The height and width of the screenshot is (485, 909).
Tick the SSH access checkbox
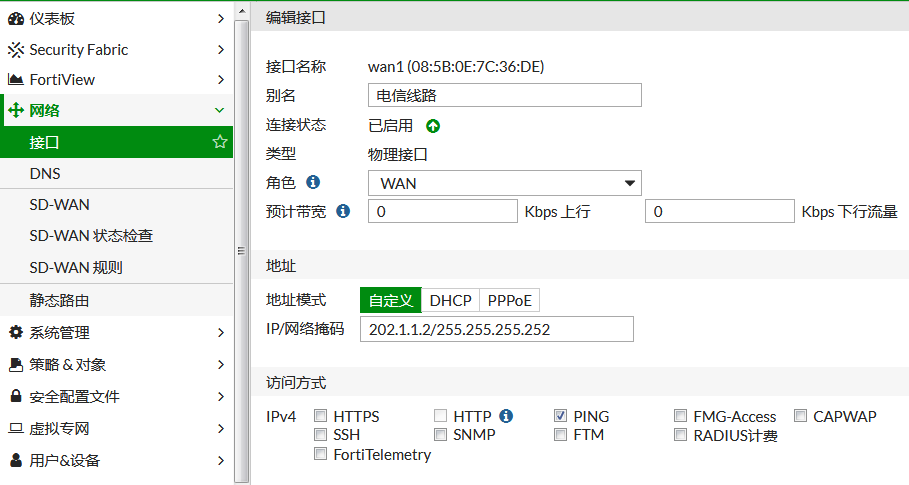tap(321, 435)
